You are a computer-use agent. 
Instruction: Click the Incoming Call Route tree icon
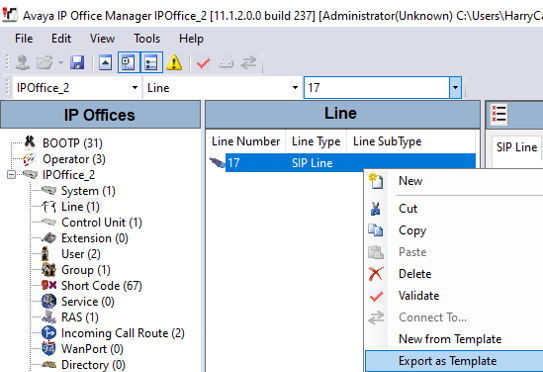click(48, 333)
